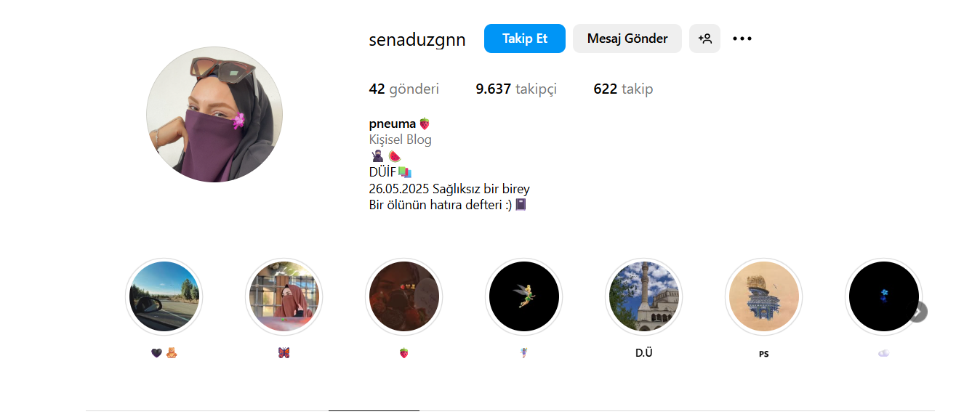The height and width of the screenshot is (417, 980).
Task: Open the highlight labeled PS
Action: pos(763,296)
